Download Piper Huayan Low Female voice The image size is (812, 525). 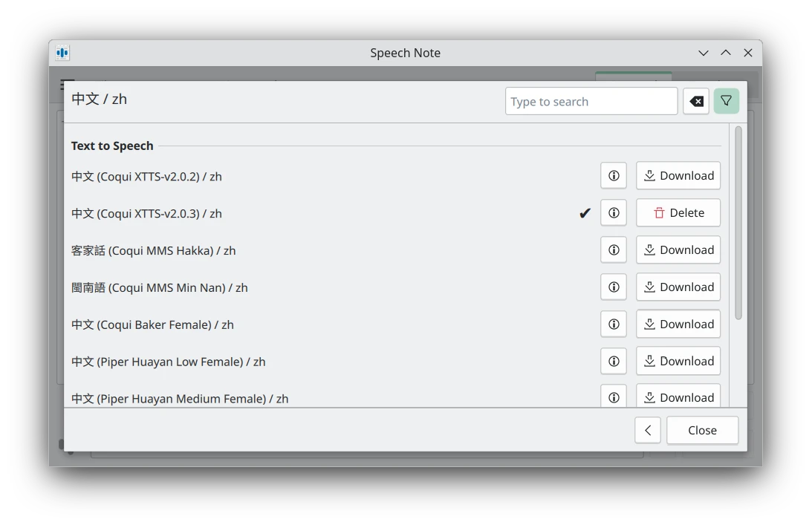(x=678, y=362)
